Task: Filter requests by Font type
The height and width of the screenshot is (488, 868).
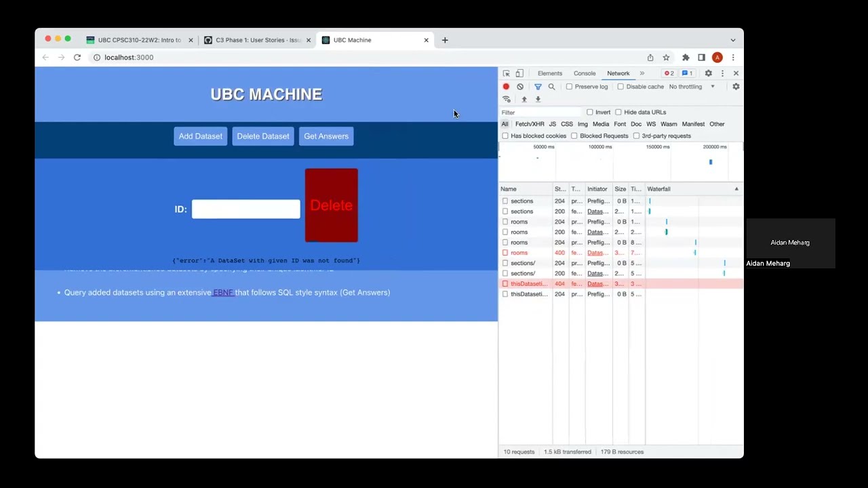Action: click(620, 124)
